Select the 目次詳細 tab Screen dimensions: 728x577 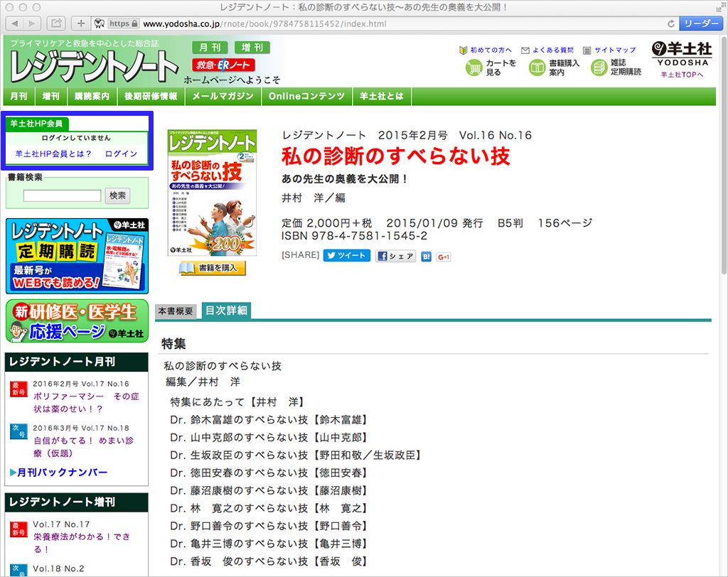coord(226,311)
